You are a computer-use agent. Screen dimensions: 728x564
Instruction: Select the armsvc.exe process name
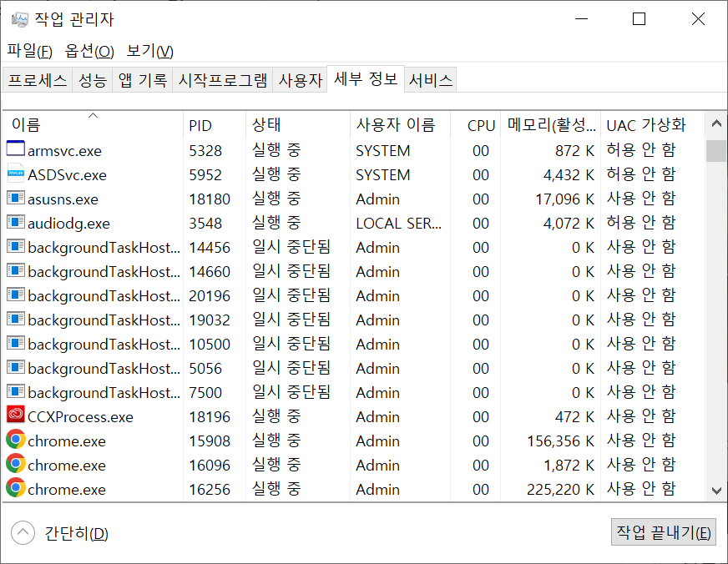(x=64, y=151)
